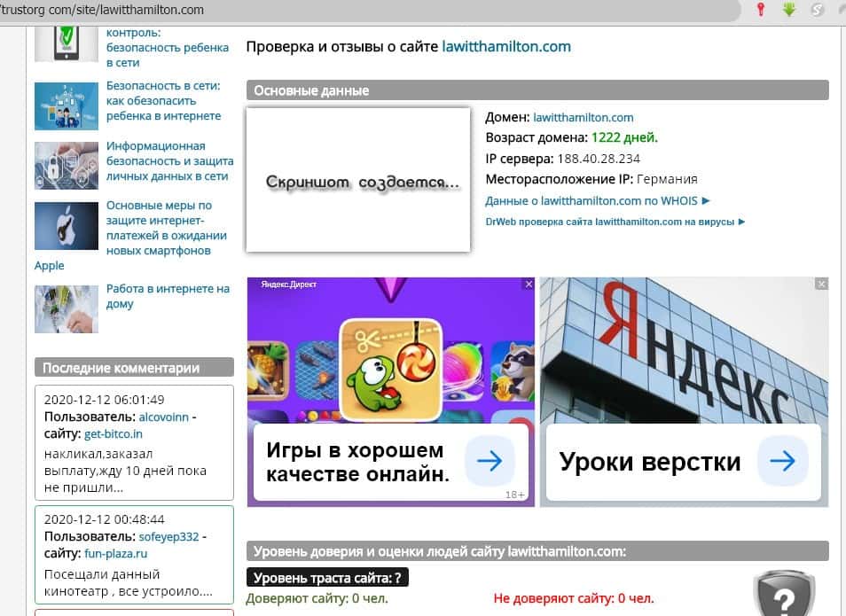Click arrow button on Уроки верстки ad
The width and height of the screenshot is (846, 616).
(x=782, y=461)
